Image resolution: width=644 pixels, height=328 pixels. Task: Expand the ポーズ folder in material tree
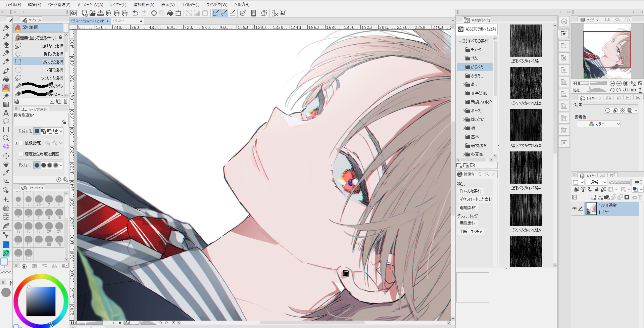[464, 111]
